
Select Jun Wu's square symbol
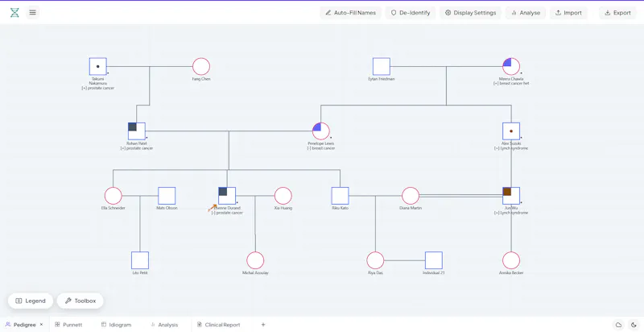click(511, 196)
